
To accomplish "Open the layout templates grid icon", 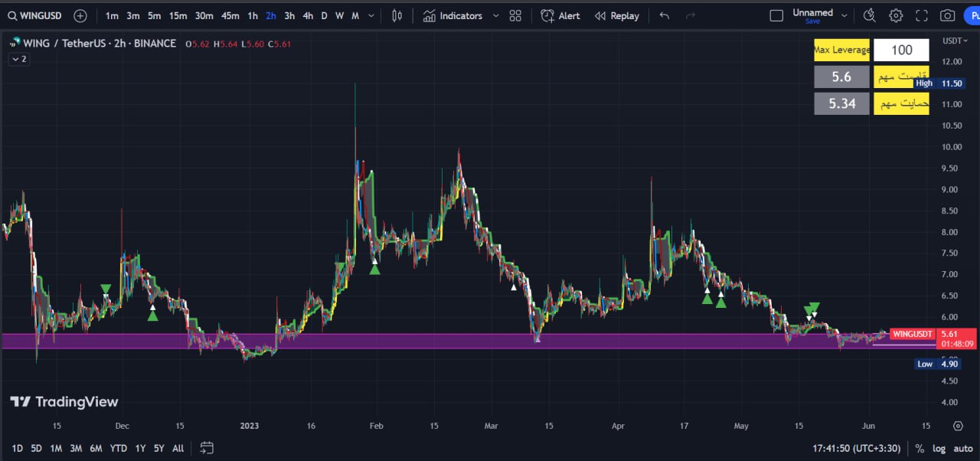I will 515,15.
